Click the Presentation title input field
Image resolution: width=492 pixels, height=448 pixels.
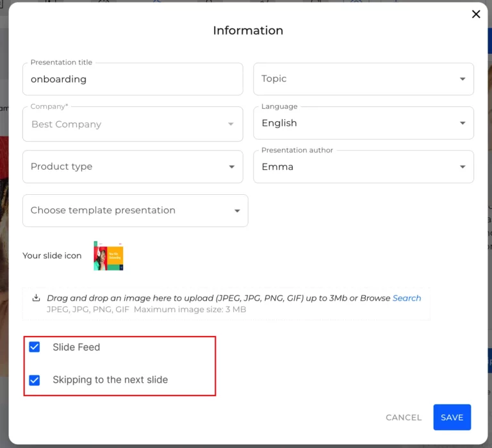tap(133, 79)
